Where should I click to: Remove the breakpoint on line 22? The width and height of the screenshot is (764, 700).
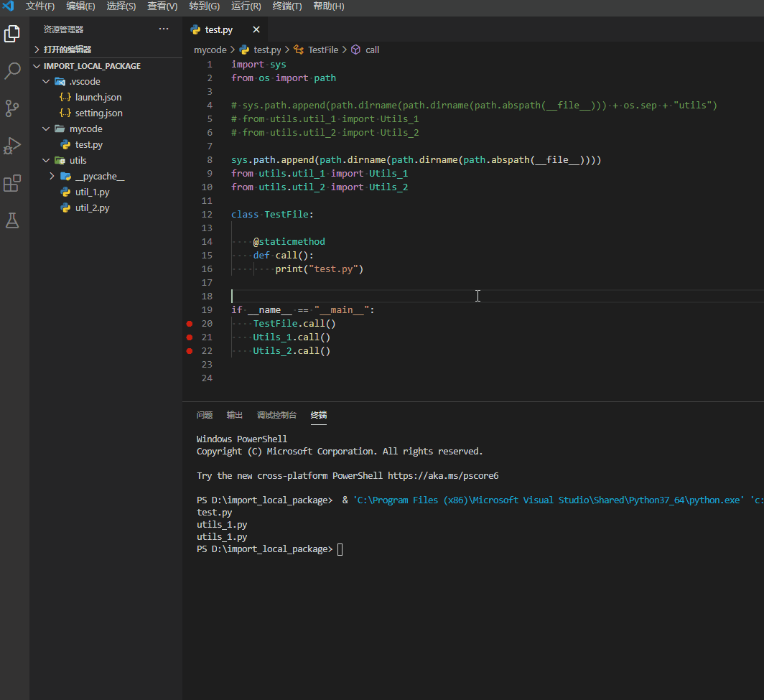click(x=190, y=351)
